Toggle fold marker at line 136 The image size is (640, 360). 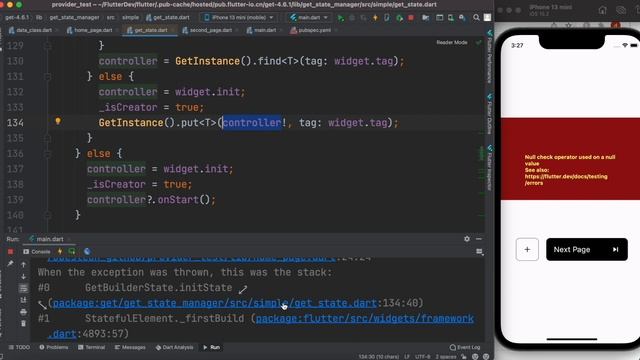point(47,153)
